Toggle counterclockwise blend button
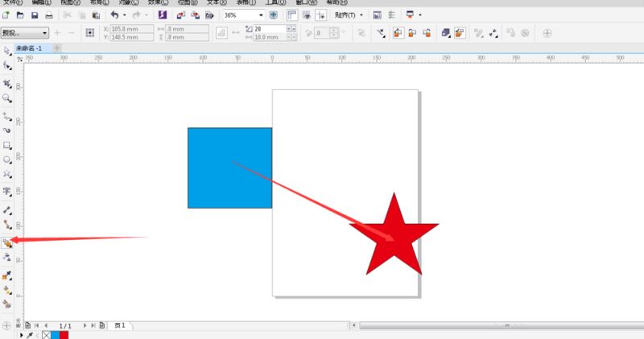The width and height of the screenshot is (644, 339). (427, 33)
